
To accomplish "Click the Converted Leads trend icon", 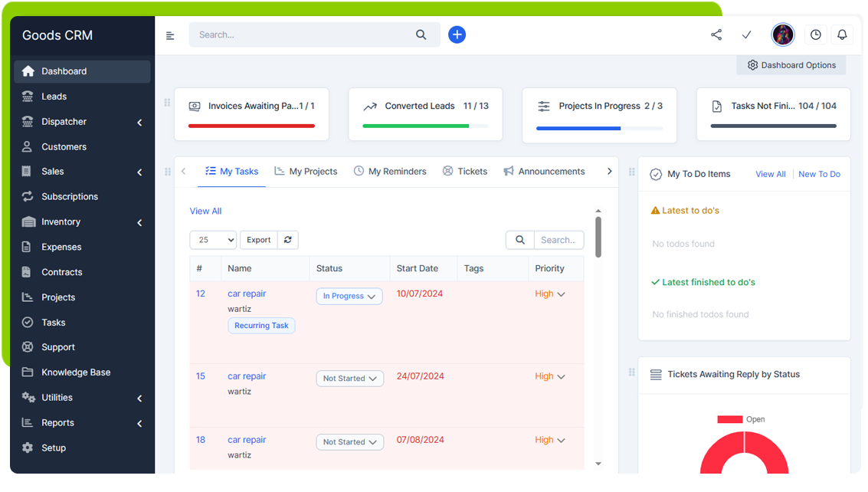I will [370, 107].
